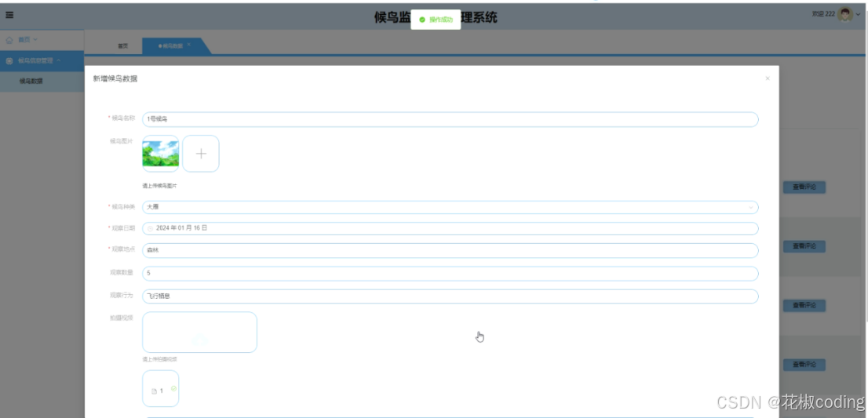Screen dimensions: 868x418
Task: Click the 欢迎 222 greeting text
Action: click(x=823, y=14)
